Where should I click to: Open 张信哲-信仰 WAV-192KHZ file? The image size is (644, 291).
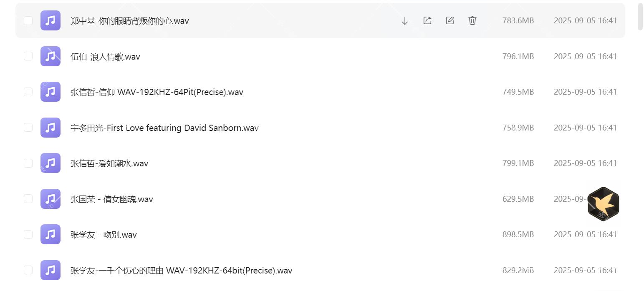click(157, 92)
